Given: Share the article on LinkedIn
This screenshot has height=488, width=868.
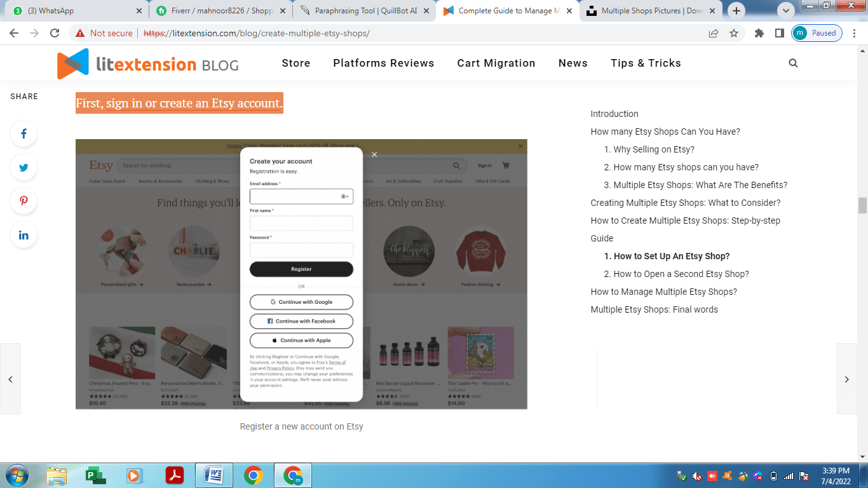Looking at the screenshot, I should coord(24,235).
